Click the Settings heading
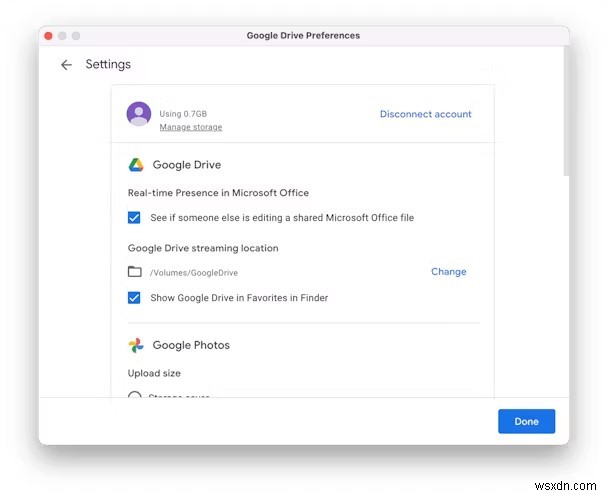 pyautogui.click(x=108, y=64)
